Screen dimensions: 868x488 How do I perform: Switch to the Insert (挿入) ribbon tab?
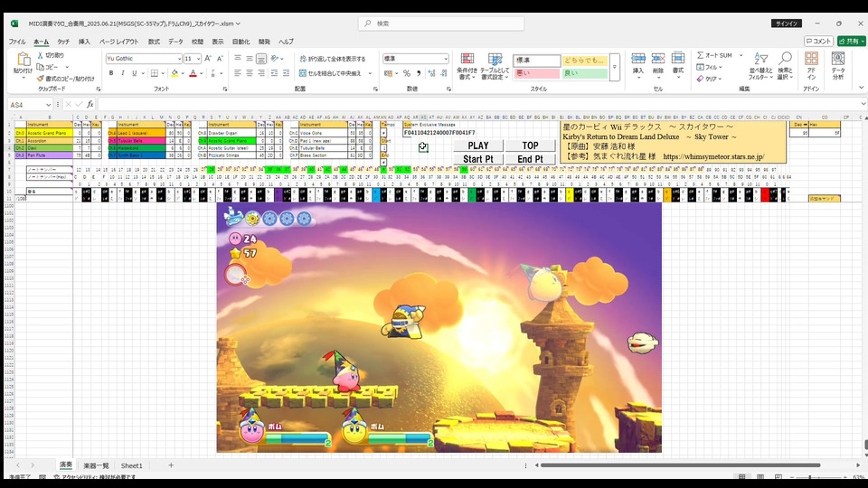[84, 42]
